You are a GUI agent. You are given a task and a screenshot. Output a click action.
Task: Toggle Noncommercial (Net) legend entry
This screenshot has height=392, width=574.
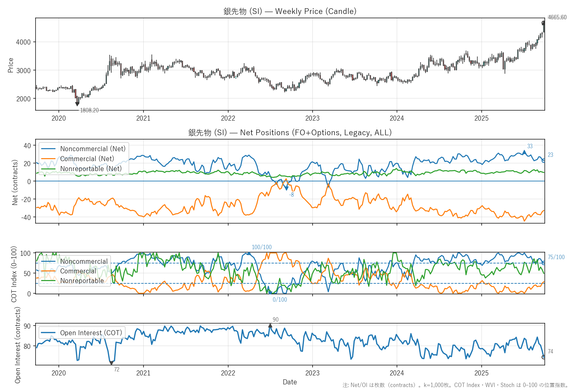93,149
